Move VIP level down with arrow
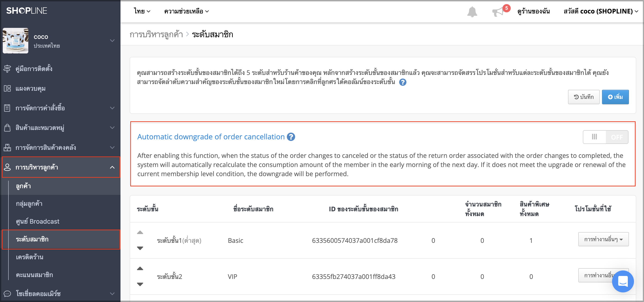644x302 pixels. 140,284
